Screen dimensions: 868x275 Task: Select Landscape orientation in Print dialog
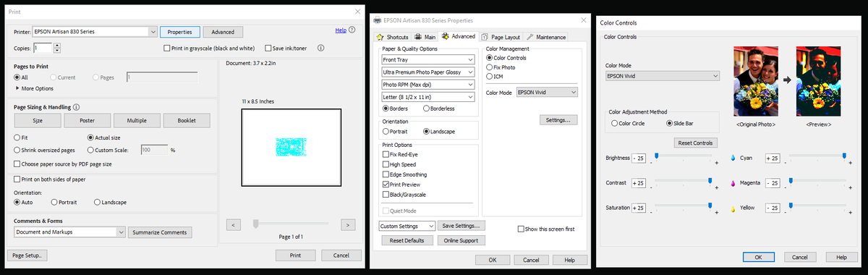[x=97, y=202]
